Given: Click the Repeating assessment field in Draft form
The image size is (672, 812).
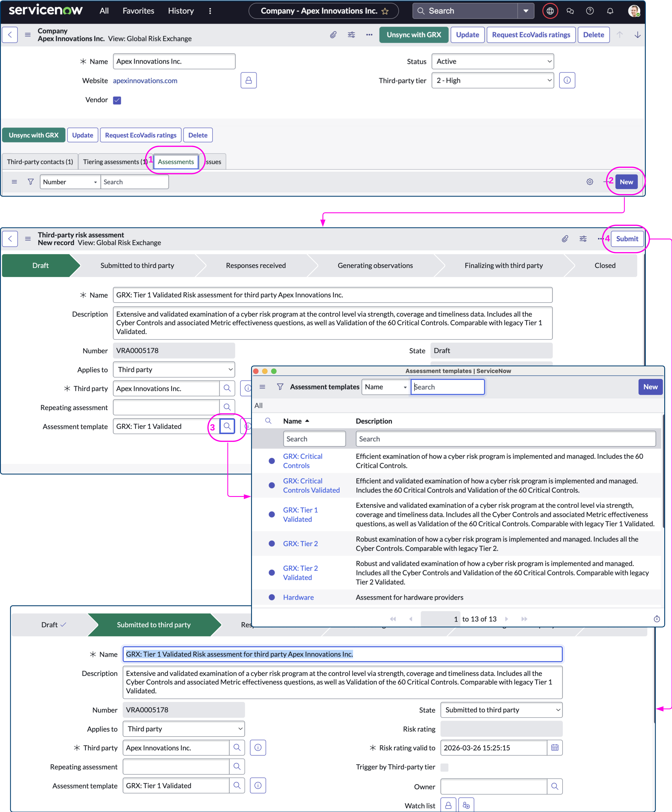Looking at the screenshot, I should (166, 407).
